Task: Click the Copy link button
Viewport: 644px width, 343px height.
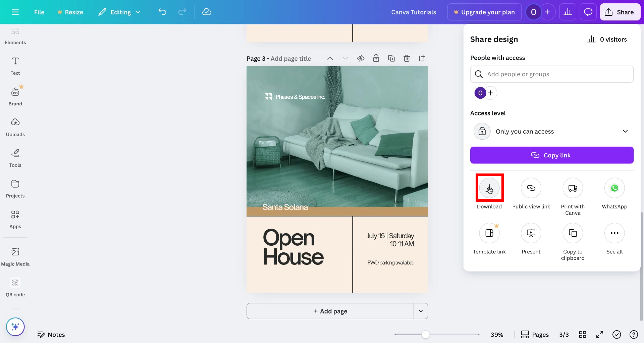Action: point(552,155)
